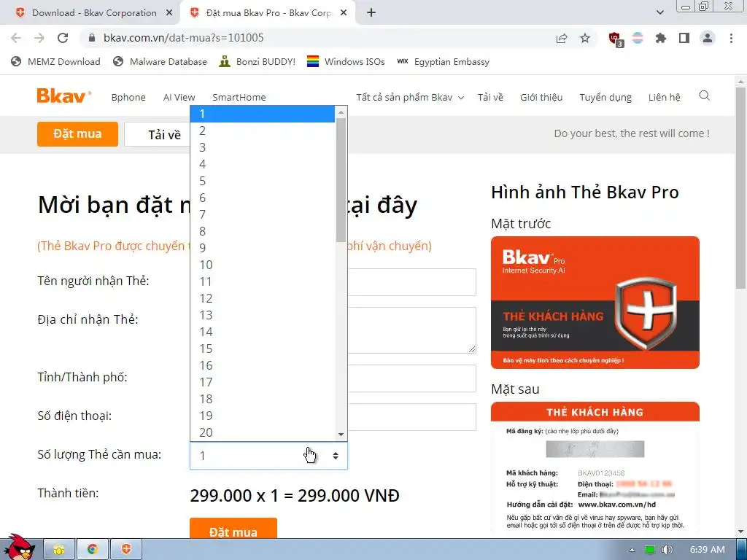Toggle the browser side panel icon
This screenshot has height=560, width=747.
point(684,38)
